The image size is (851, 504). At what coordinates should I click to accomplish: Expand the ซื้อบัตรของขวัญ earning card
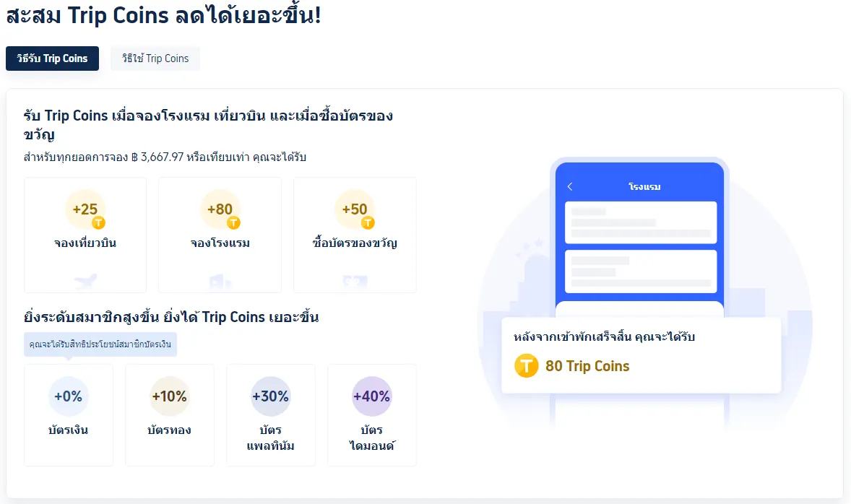click(354, 235)
